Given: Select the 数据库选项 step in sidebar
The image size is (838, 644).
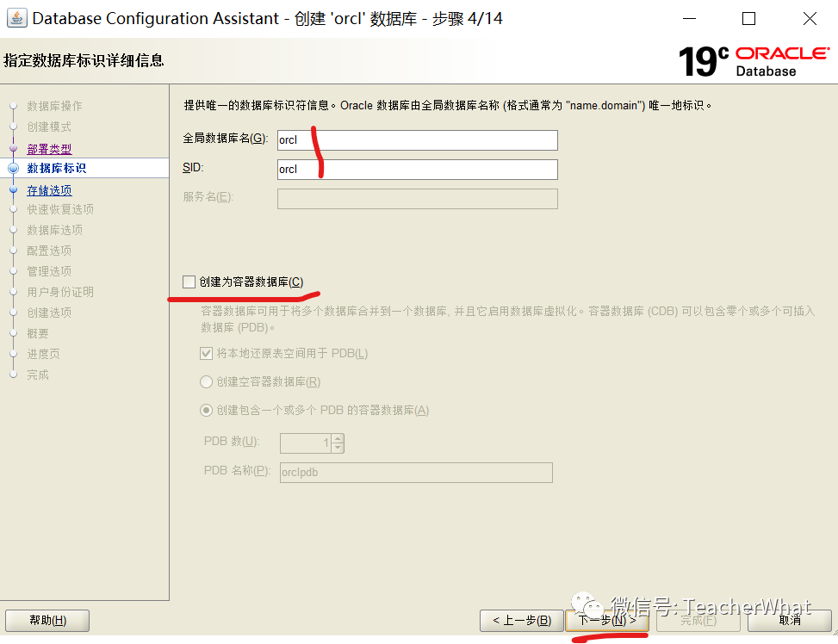Looking at the screenshot, I should [x=54, y=230].
